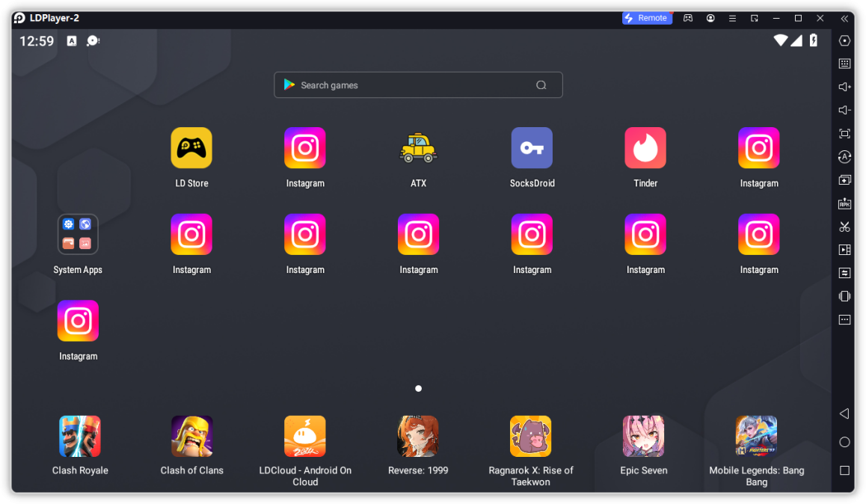Open Instagram right beside Tinder
Image resolution: width=866 pixels, height=504 pixels.
759,148
